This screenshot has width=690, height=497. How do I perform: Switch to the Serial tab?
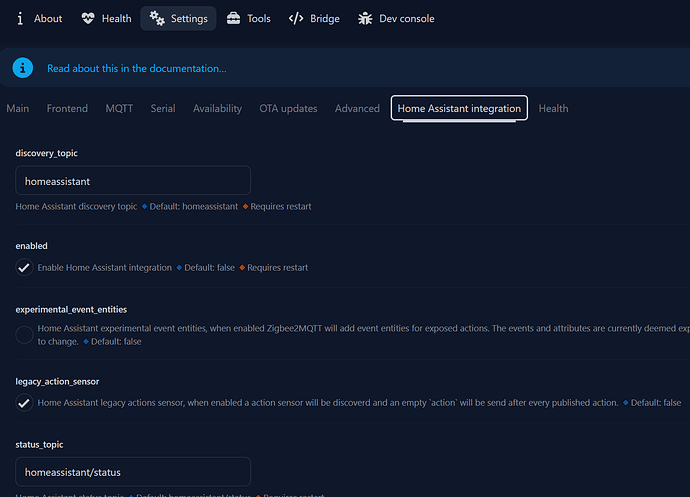[163, 108]
